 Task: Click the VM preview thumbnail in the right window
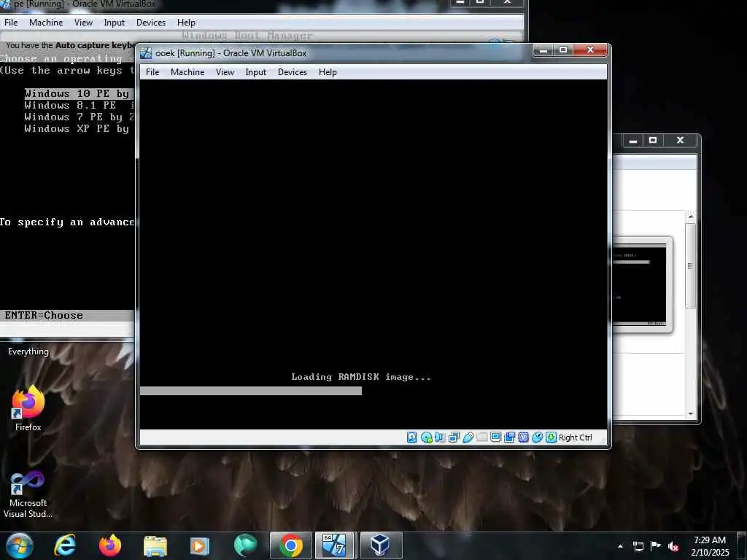tap(641, 284)
